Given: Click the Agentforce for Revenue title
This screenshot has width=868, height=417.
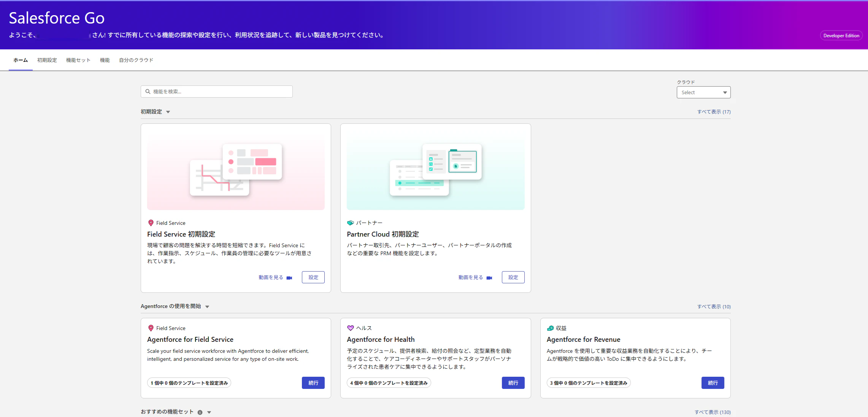Looking at the screenshot, I should (x=584, y=340).
